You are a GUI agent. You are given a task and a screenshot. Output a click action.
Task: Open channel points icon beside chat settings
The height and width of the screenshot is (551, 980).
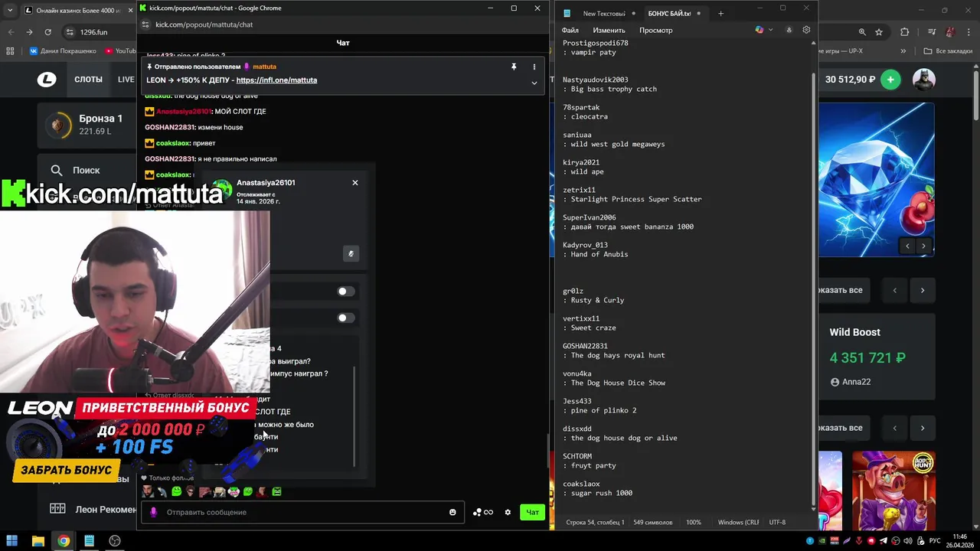coord(483,512)
